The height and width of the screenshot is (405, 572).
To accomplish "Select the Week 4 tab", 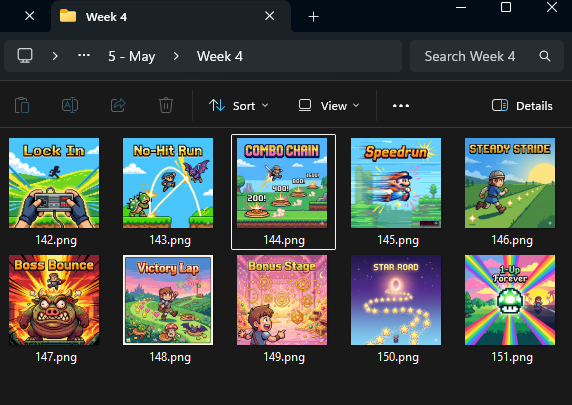I will tap(171, 16).
